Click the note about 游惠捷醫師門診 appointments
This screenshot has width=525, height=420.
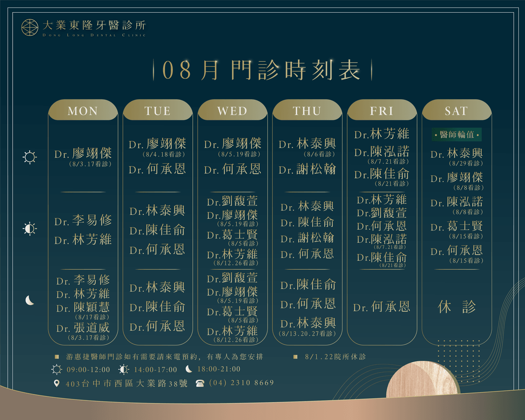164,357
